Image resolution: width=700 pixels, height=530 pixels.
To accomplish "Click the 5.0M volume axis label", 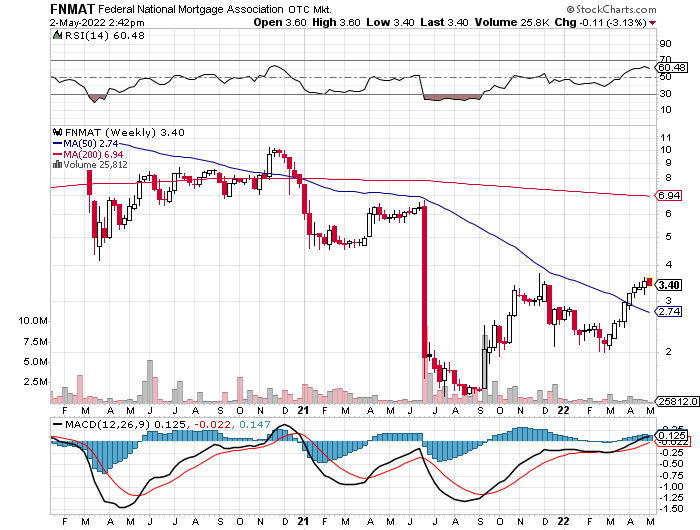I will click(x=35, y=362).
